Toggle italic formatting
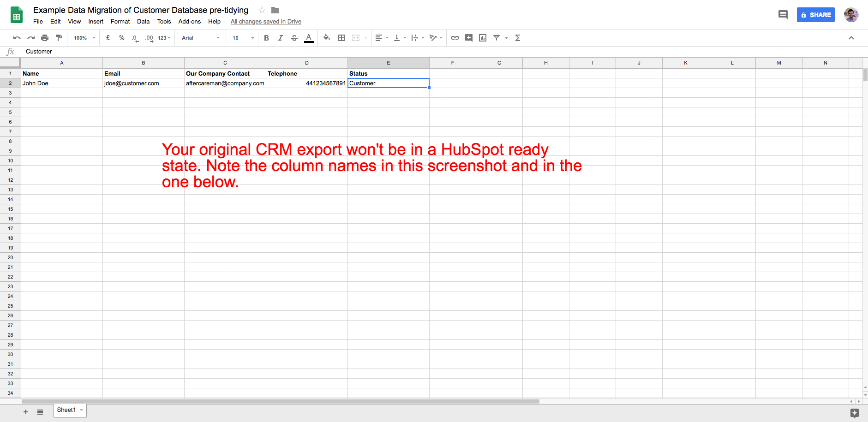 click(x=280, y=38)
